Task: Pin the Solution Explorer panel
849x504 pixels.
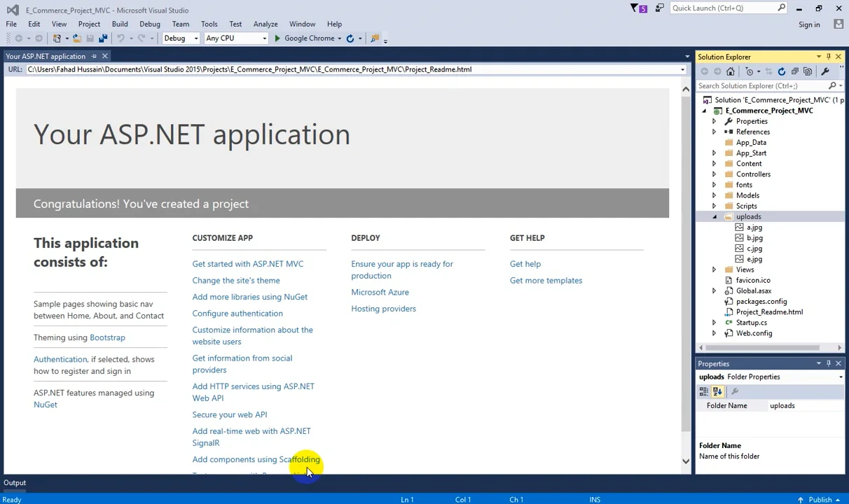Action: (828, 57)
